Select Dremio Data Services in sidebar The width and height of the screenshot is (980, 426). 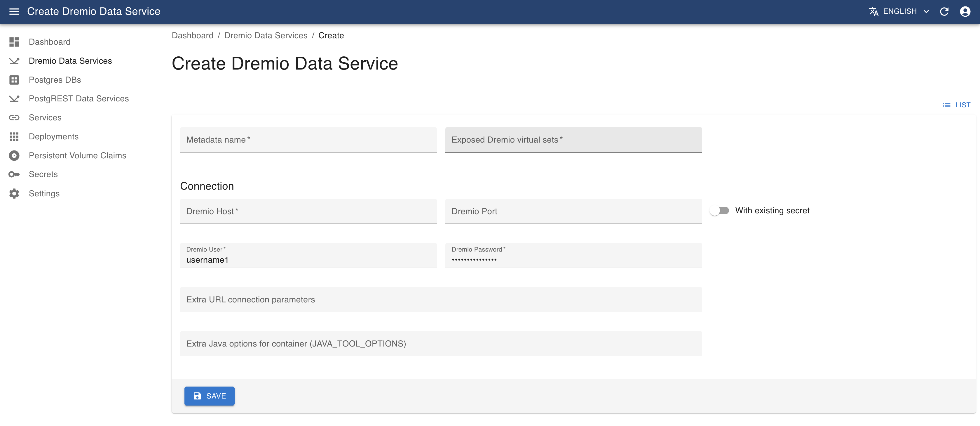[x=84, y=61]
